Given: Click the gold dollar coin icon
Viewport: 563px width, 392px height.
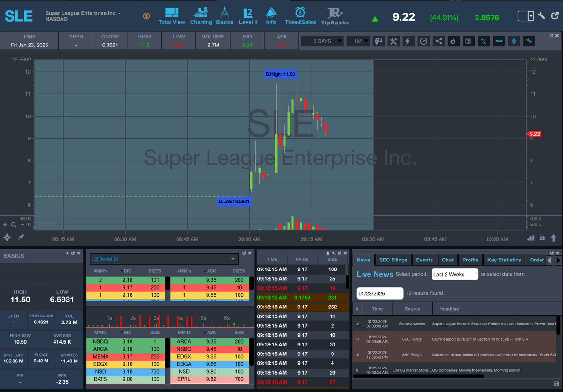Looking at the screenshot, I should click(146, 16).
